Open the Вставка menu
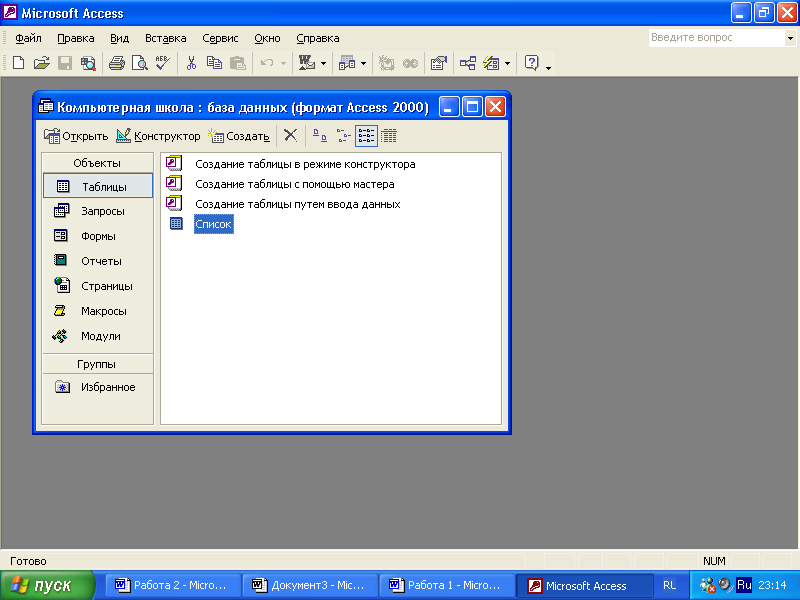Viewport: 800px width, 600px height. click(165, 38)
